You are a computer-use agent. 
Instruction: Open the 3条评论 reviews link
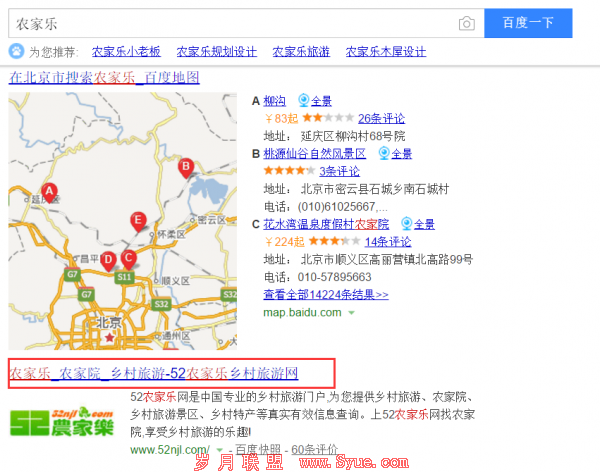coord(339,171)
